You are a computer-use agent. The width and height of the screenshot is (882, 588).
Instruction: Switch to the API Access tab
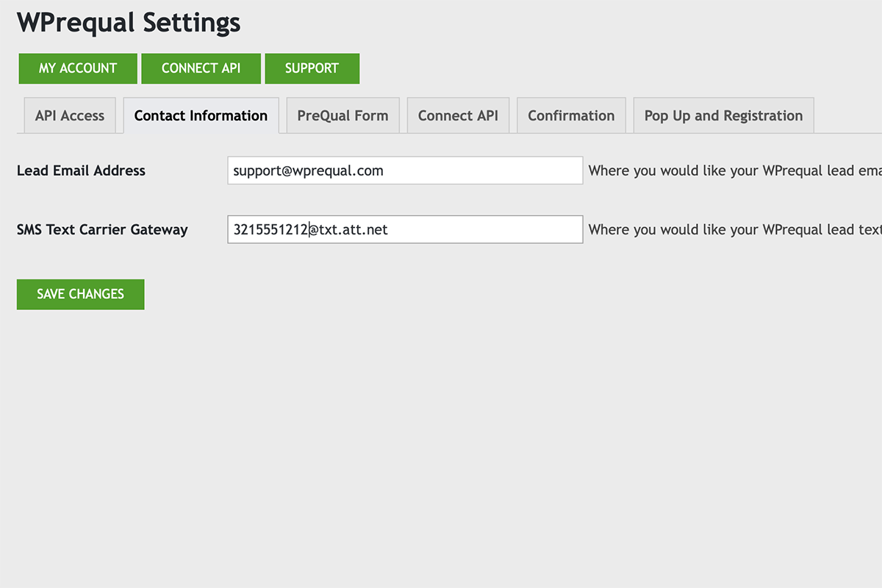(x=70, y=115)
